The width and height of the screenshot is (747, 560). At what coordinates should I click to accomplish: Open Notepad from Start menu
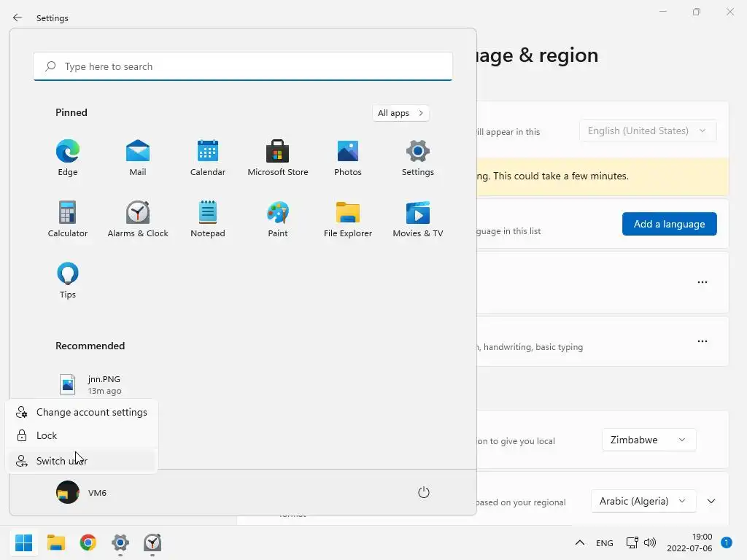coord(208,219)
